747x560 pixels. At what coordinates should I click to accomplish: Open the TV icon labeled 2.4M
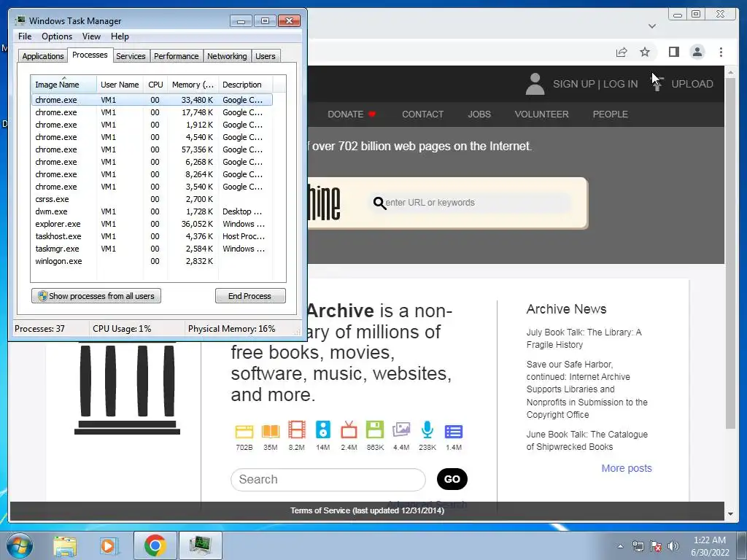tap(349, 430)
